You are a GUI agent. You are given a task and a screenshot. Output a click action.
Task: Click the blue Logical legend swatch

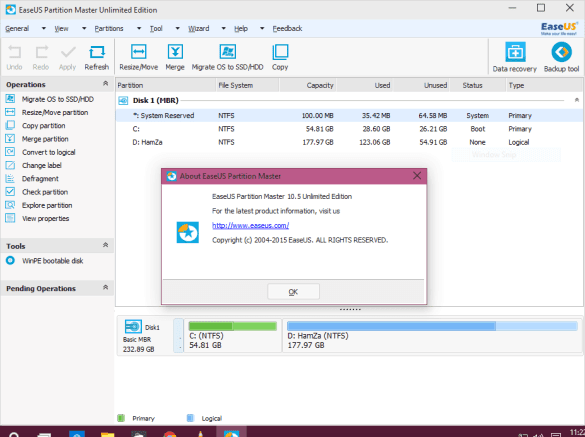pos(190,418)
